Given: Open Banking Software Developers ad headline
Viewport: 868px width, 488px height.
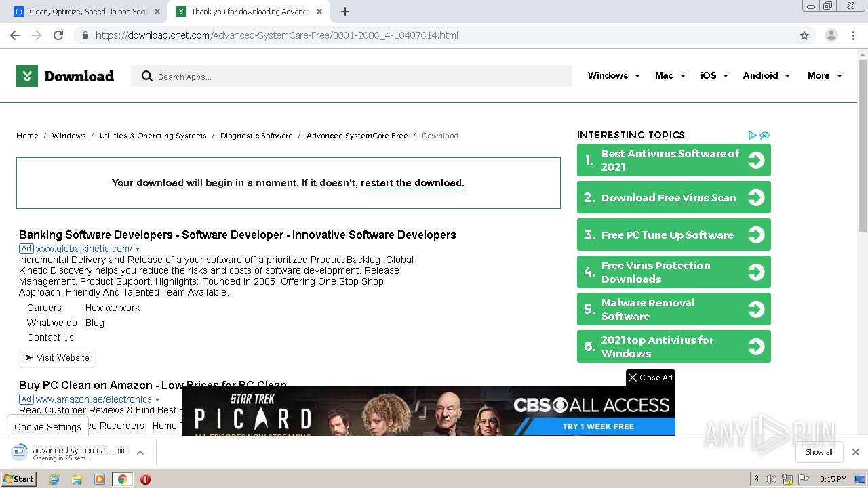Looking at the screenshot, I should coord(237,235).
